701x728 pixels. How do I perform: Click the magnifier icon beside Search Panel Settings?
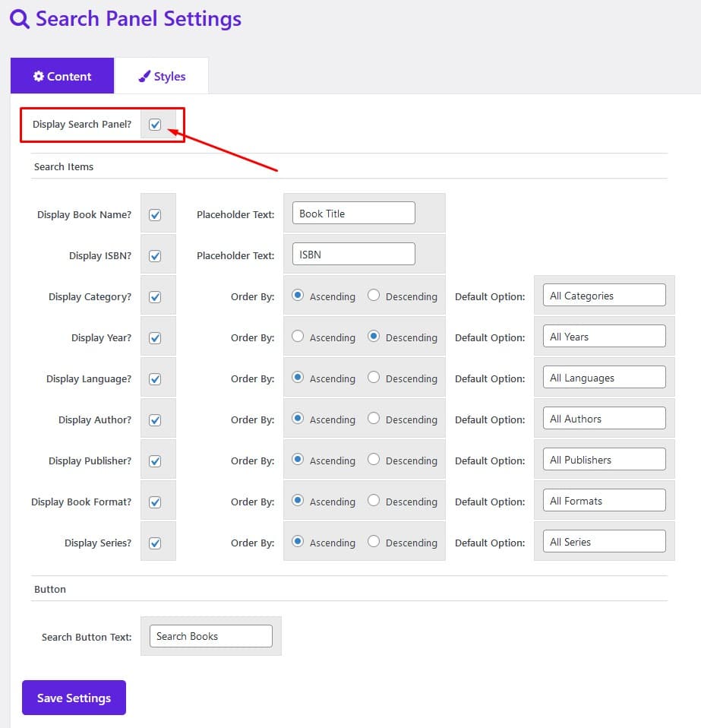[20, 19]
